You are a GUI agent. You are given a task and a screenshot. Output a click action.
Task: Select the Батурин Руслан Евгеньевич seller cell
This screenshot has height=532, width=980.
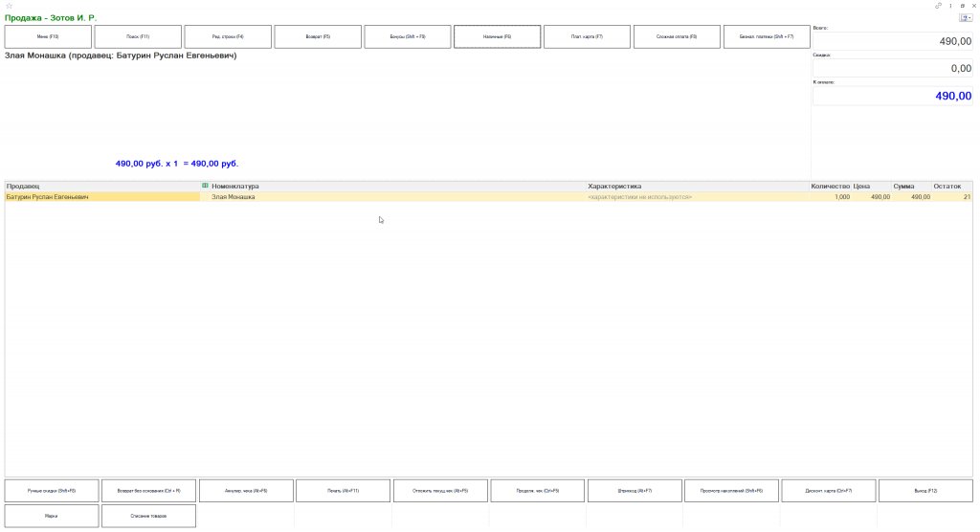[x=102, y=197]
